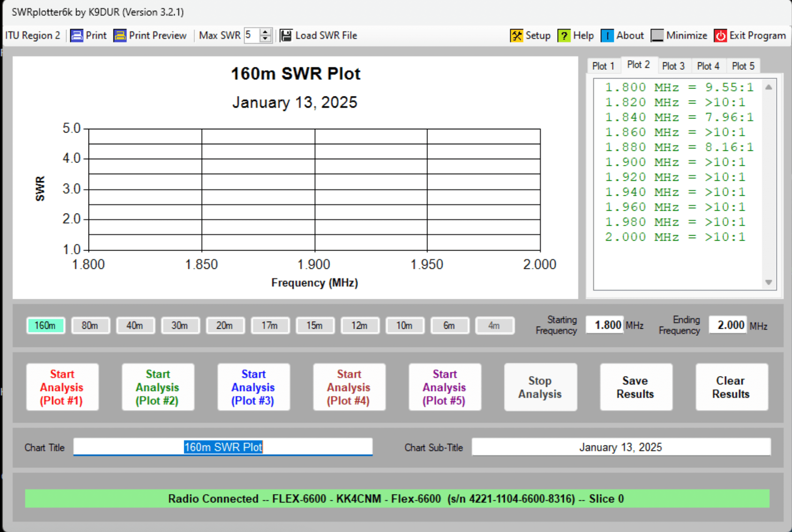792x532 pixels.
Task: Click the January 13, 2025 chart subtitle
Action: (295, 103)
